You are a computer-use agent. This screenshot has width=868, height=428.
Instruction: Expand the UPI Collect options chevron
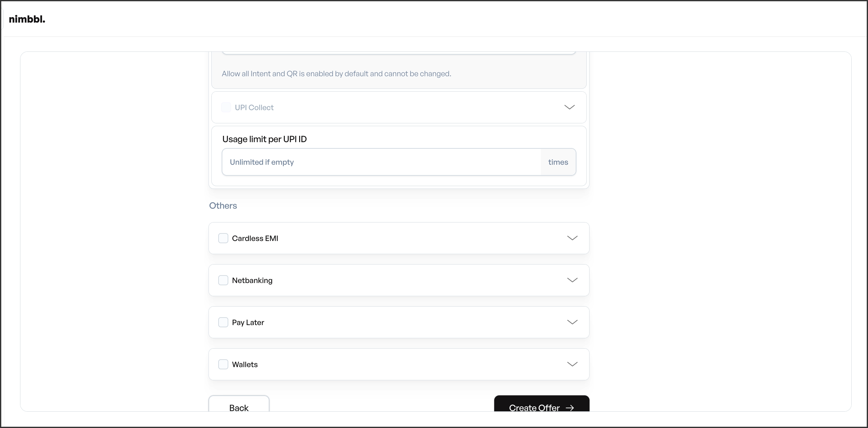(570, 107)
